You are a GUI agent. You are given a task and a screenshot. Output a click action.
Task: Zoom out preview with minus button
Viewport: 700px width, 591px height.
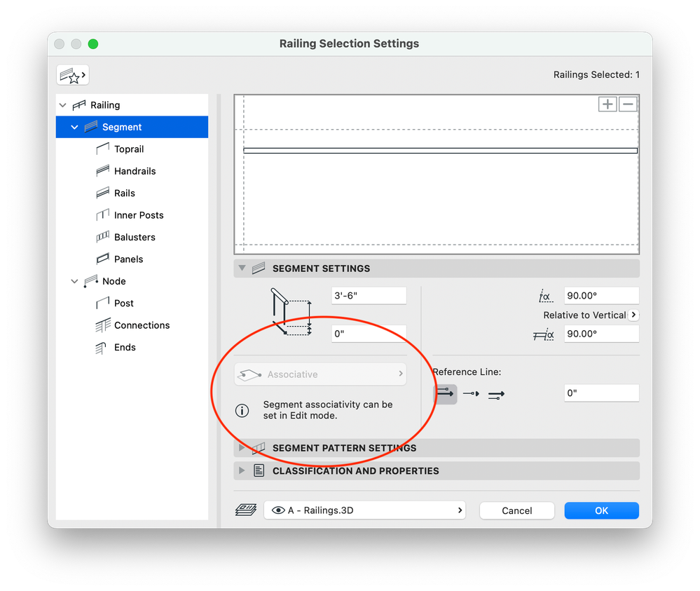[628, 104]
